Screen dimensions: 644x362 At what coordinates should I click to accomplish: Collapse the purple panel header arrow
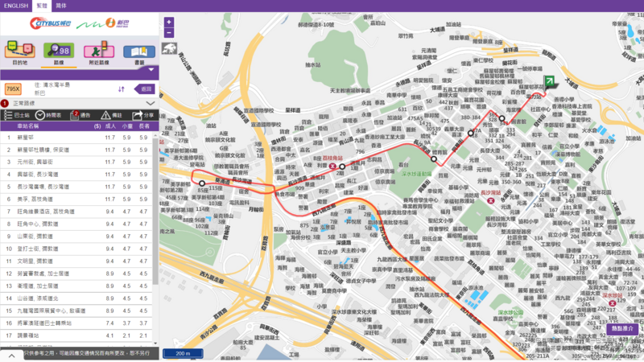[150, 70]
